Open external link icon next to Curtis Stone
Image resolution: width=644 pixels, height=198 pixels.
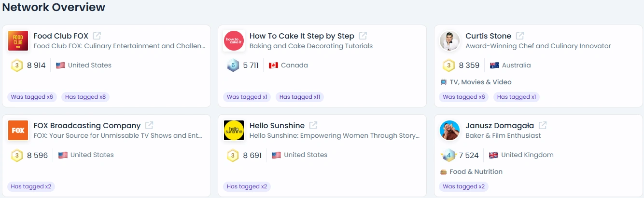click(520, 36)
